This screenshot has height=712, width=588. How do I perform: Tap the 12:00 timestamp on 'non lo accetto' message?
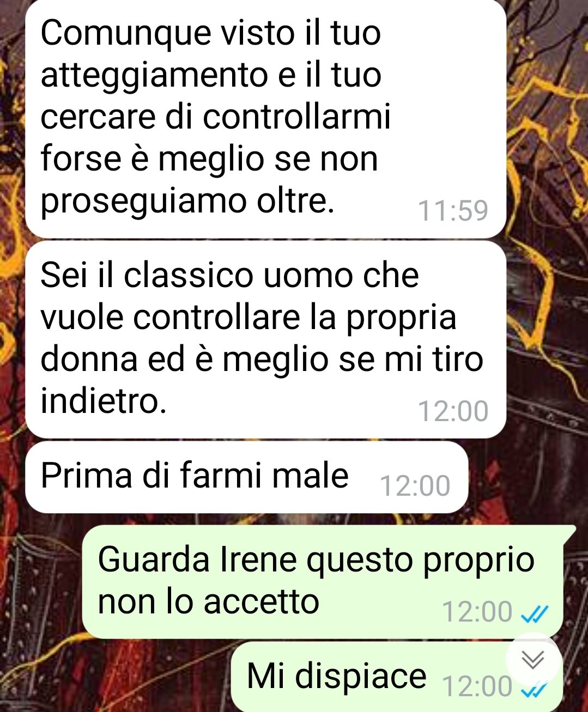tap(477, 612)
